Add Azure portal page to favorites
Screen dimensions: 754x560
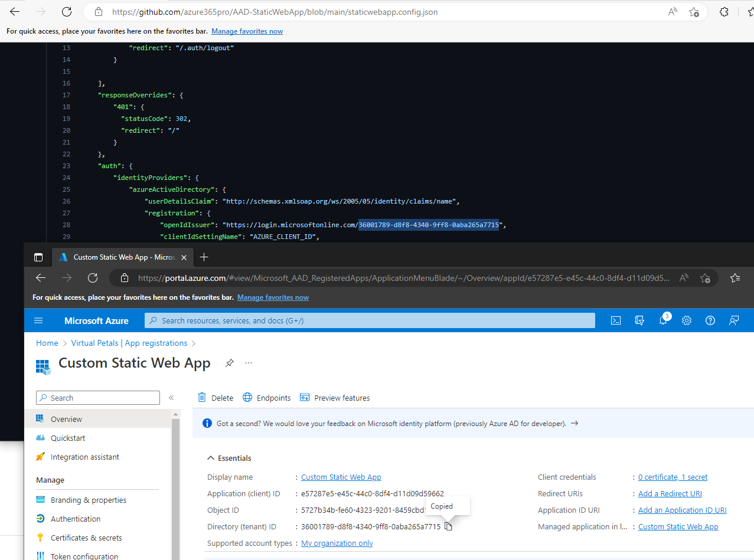pos(705,278)
